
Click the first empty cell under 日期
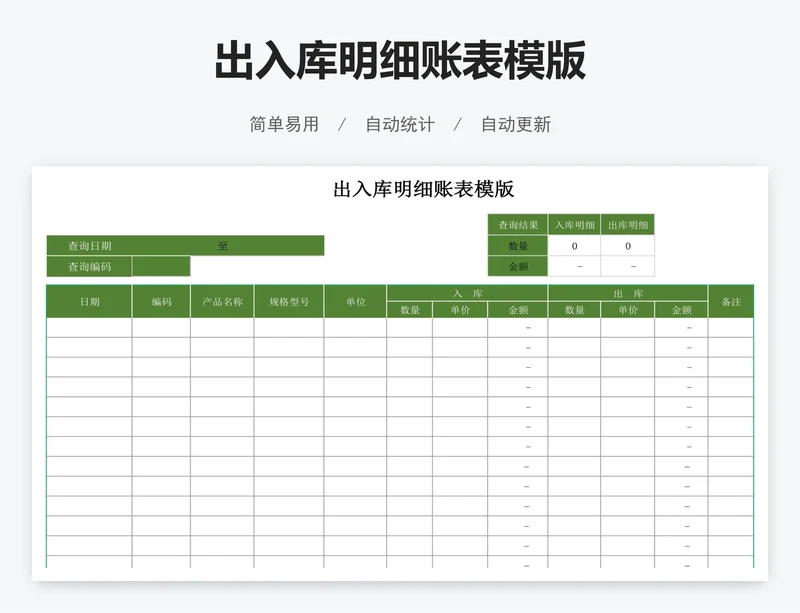click(89, 328)
